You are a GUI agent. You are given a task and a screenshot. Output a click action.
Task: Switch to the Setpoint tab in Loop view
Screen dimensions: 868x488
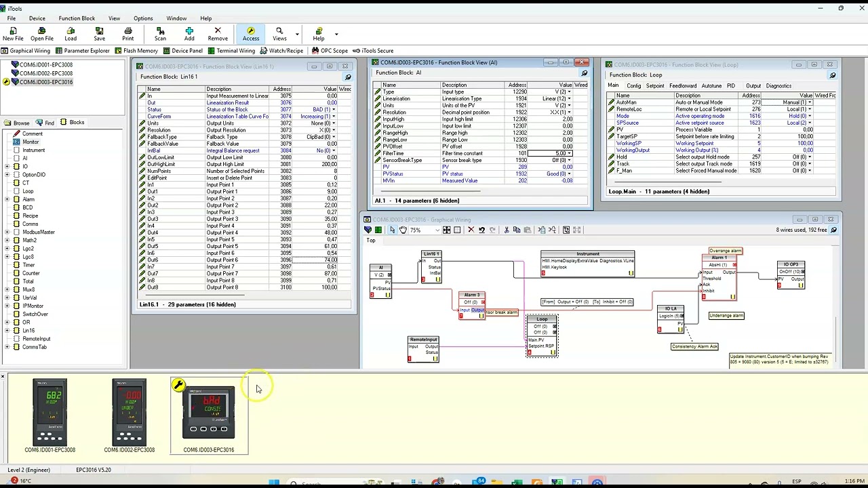coord(655,86)
